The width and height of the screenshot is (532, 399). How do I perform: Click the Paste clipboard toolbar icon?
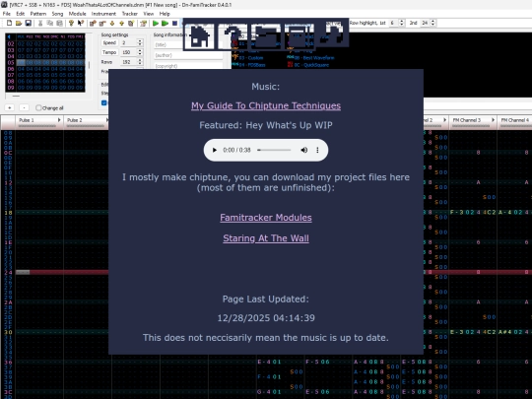tap(59, 23)
